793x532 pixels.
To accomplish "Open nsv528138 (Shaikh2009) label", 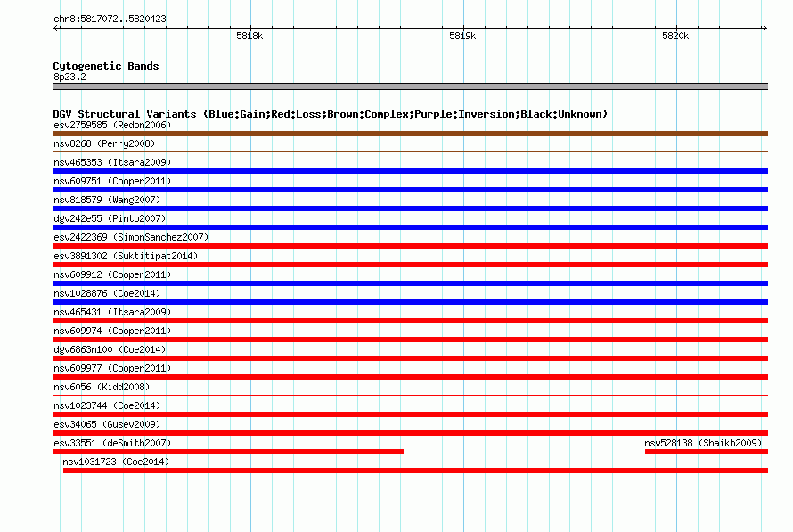I will point(703,443).
